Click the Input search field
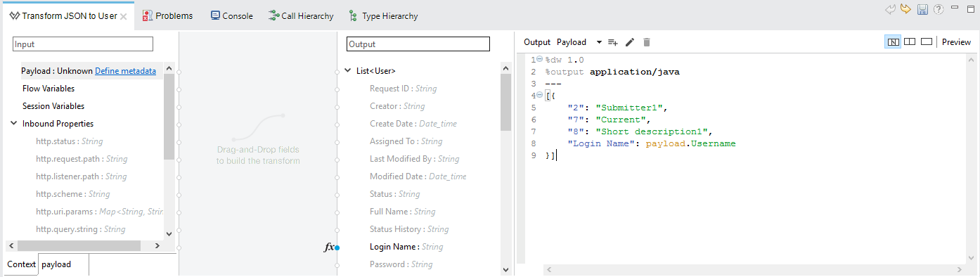Viewport: 980px width, 277px height. click(83, 44)
